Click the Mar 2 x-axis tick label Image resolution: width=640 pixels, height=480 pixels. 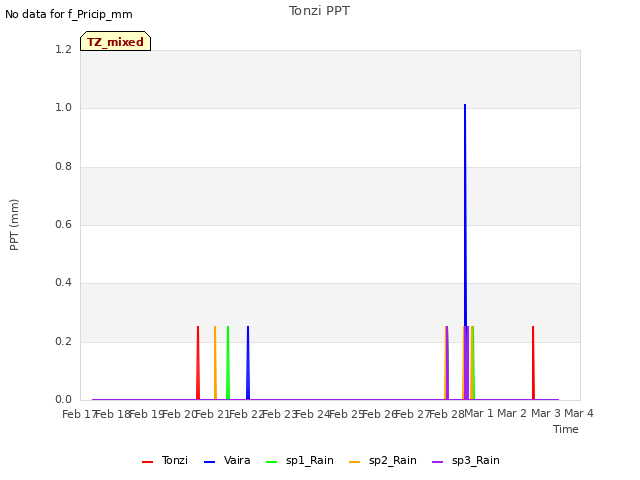[x=512, y=413]
